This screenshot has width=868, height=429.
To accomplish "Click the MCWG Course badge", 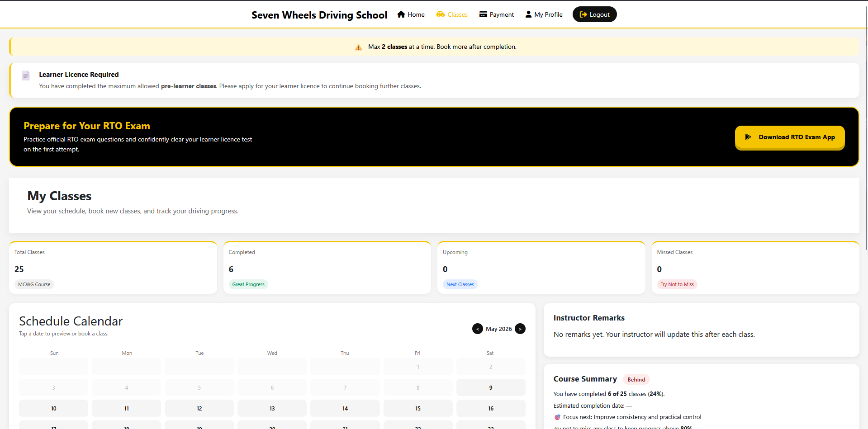I will coord(34,284).
